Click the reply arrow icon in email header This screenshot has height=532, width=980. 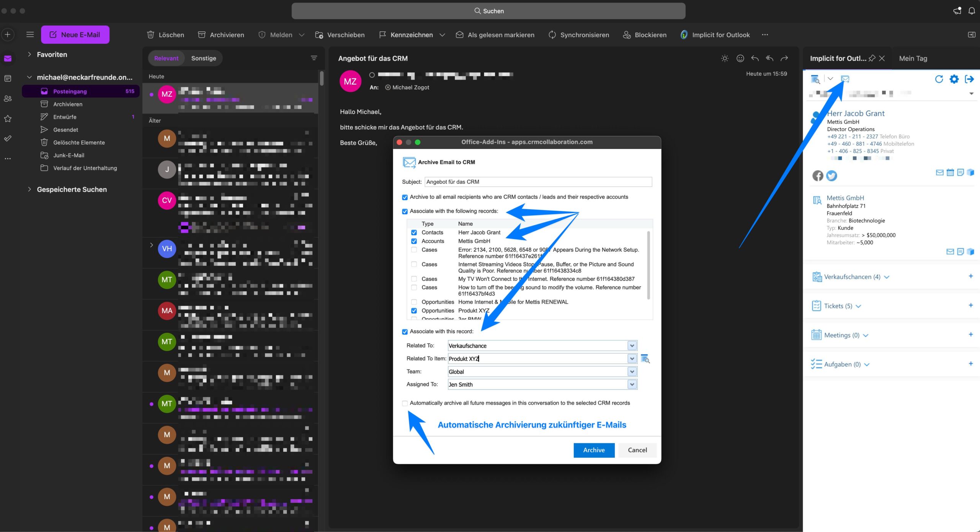[x=755, y=59]
